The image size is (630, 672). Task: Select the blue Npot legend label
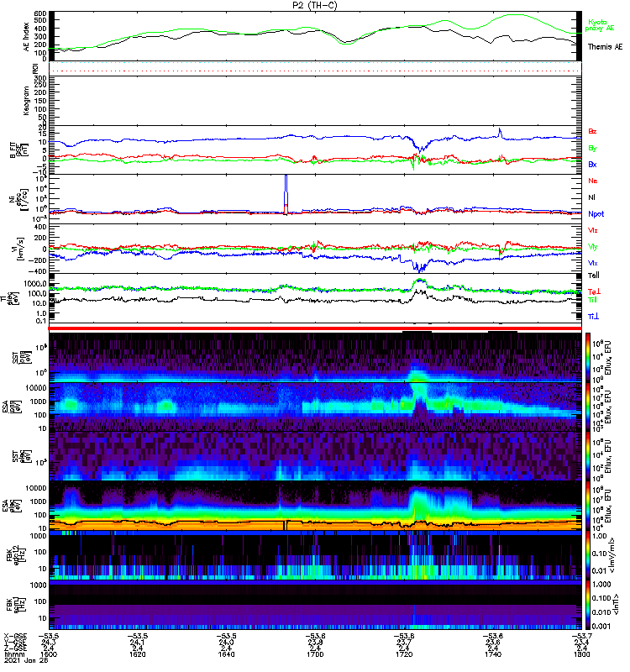click(596, 214)
